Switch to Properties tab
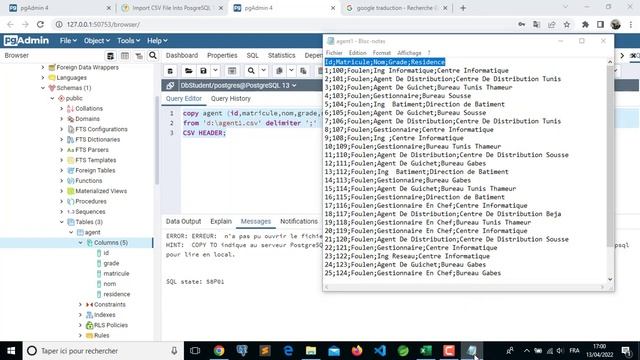Image resolution: width=640 pixels, height=360 pixels. click(222, 56)
